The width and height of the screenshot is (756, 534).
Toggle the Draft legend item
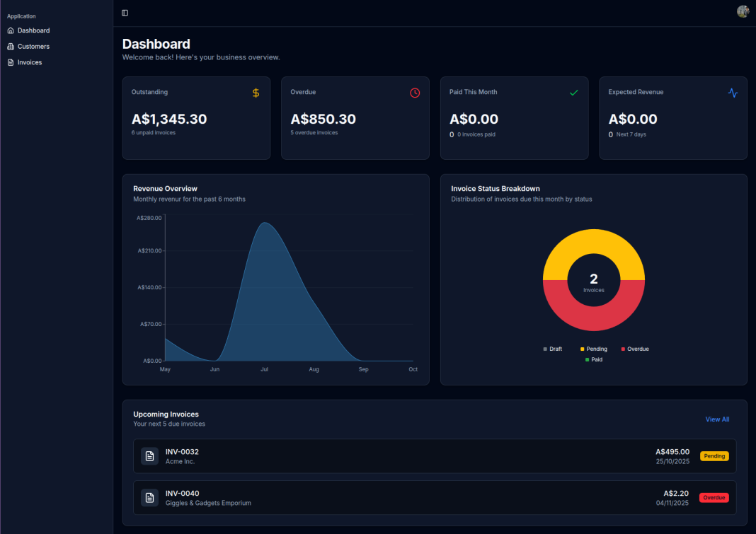coord(553,349)
